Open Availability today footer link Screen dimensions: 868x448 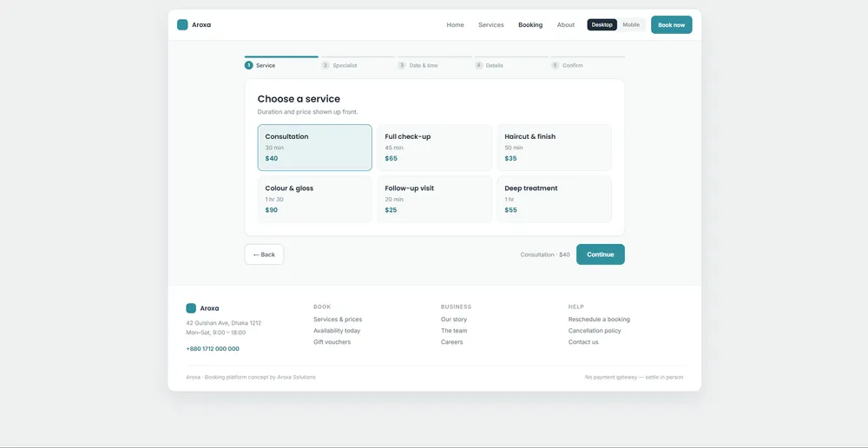click(x=337, y=331)
